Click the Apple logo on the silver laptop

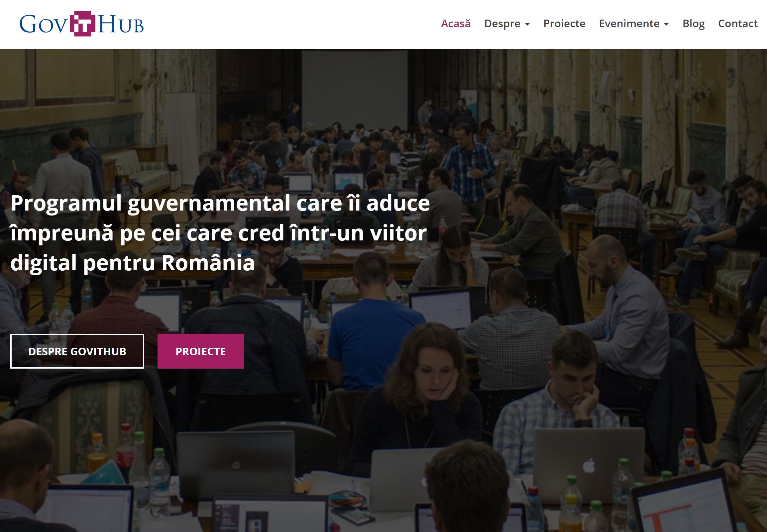pos(589,465)
